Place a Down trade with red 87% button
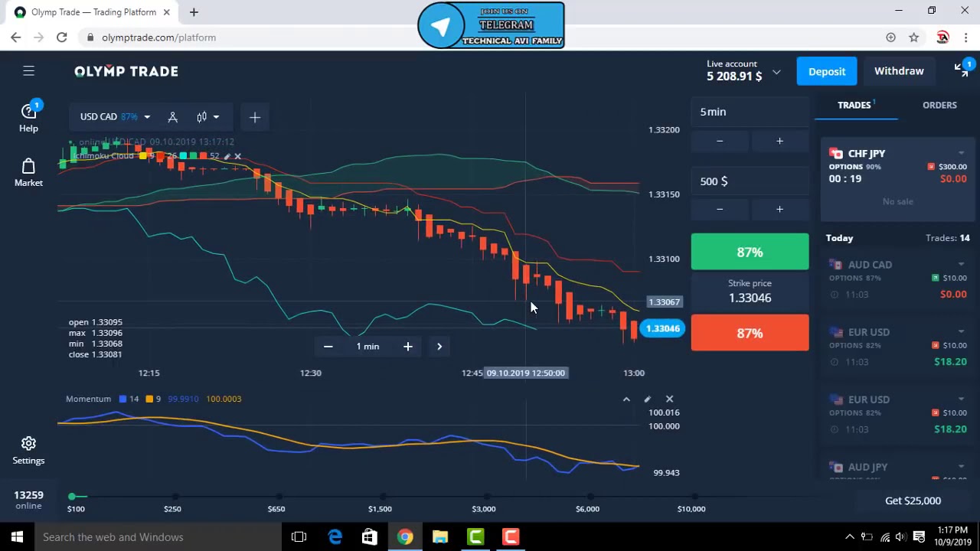Screen dimensions: 980x551 [x=750, y=333]
